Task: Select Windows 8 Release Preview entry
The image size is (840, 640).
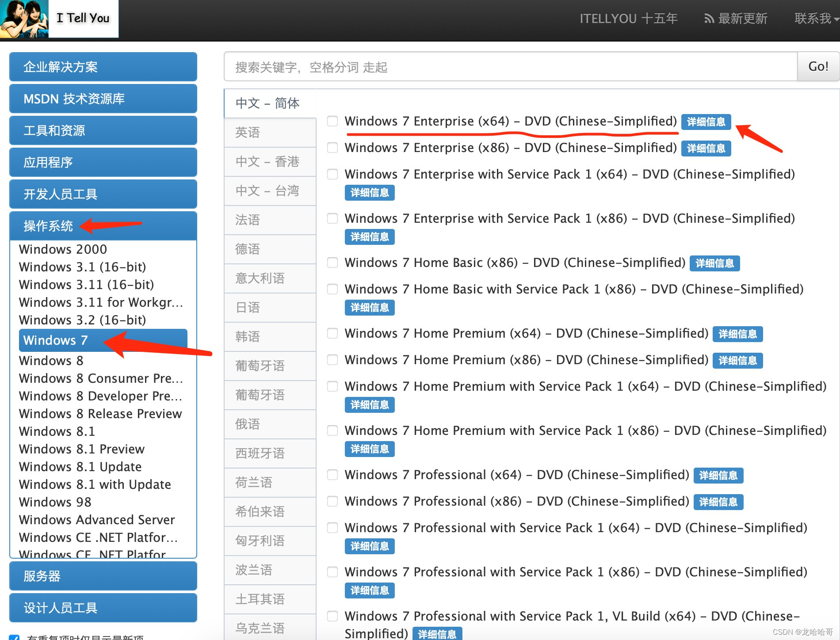Action: click(100, 414)
